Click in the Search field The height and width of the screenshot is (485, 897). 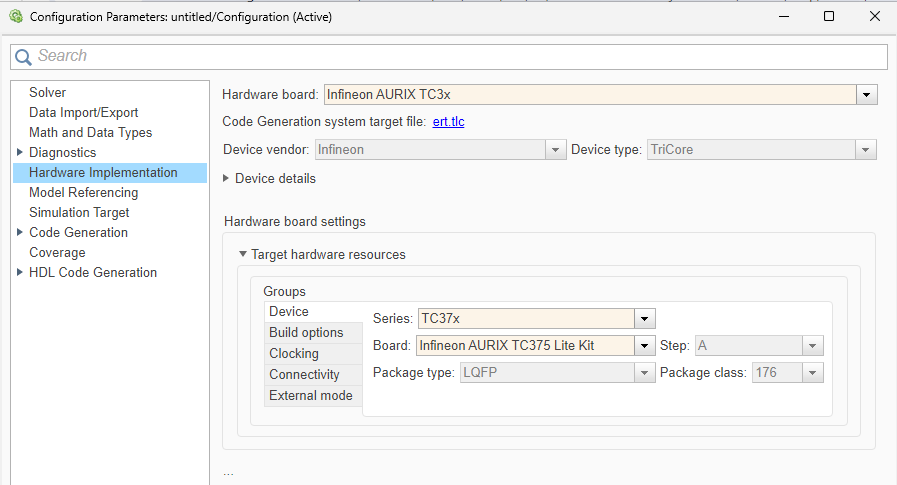click(450, 56)
